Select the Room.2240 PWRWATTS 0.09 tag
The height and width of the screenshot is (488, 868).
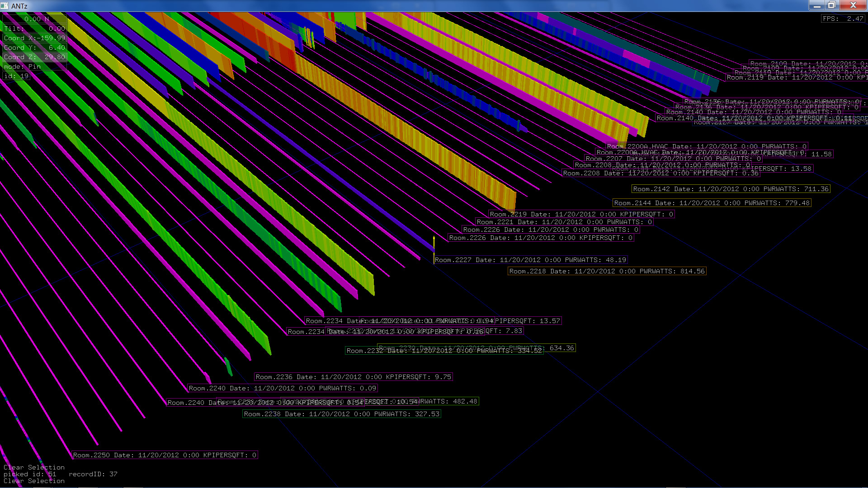click(x=282, y=388)
